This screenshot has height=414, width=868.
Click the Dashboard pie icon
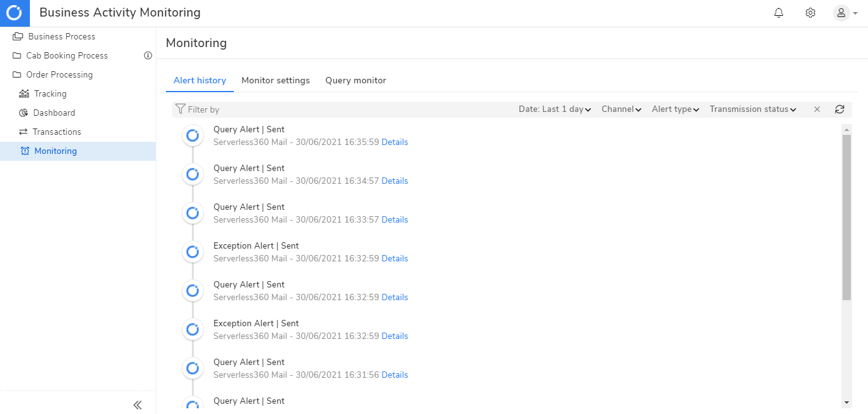pyautogui.click(x=24, y=113)
